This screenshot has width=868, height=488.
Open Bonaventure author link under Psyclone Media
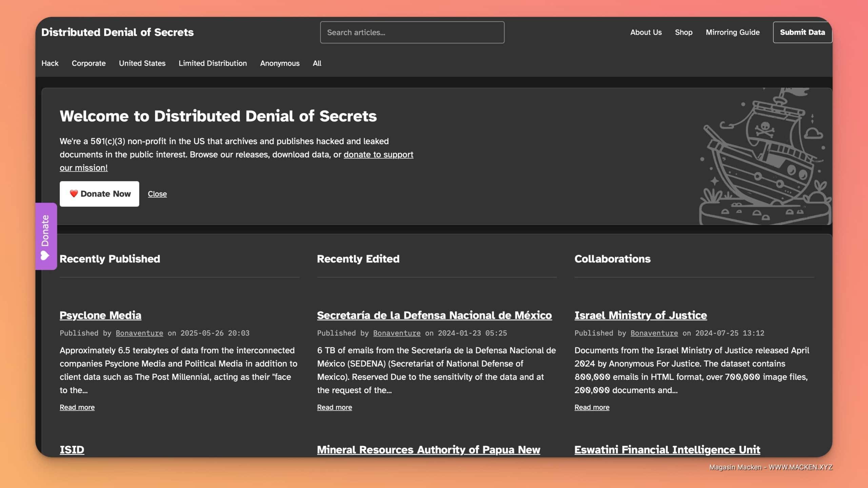[x=139, y=333]
